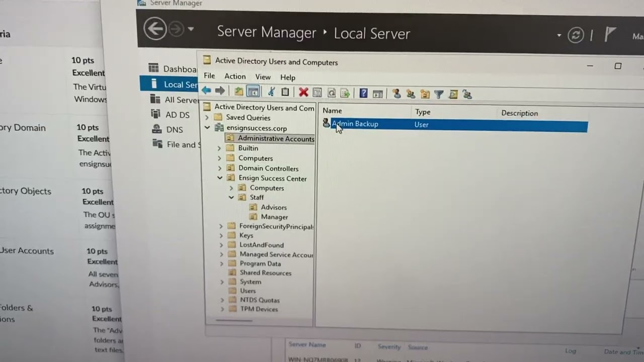644x362 pixels.
Task: Expand System container arrow
Action: pyautogui.click(x=222, y=282)
